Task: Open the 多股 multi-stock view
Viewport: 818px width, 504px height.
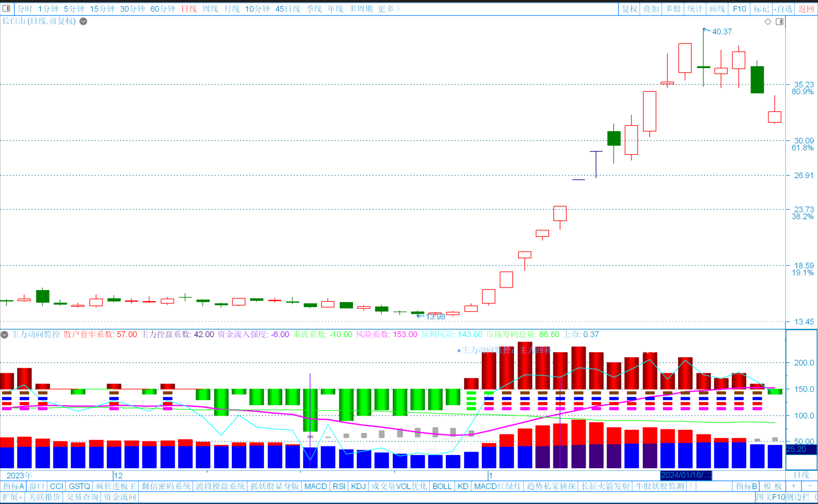Action: click(x=673, y=9)
